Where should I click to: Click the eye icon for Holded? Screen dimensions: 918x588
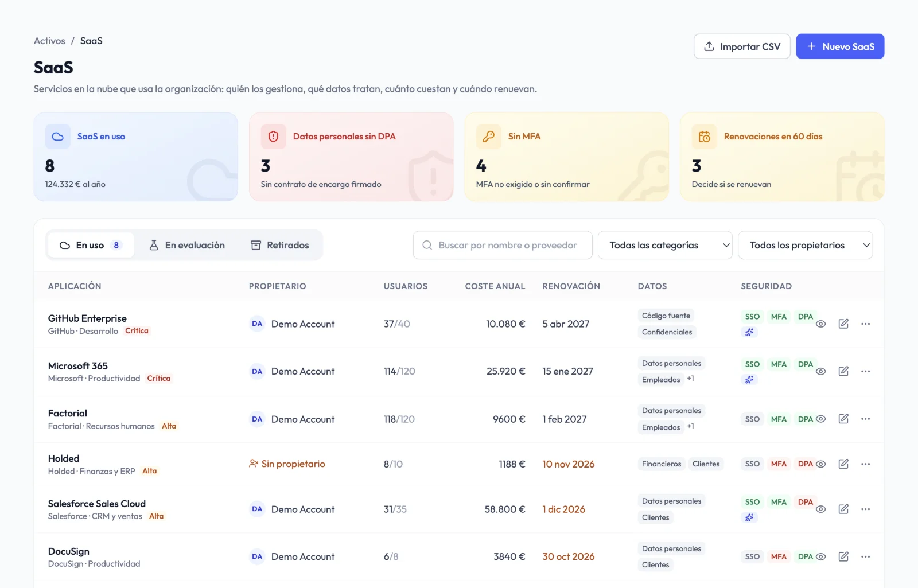click(821, 464)
